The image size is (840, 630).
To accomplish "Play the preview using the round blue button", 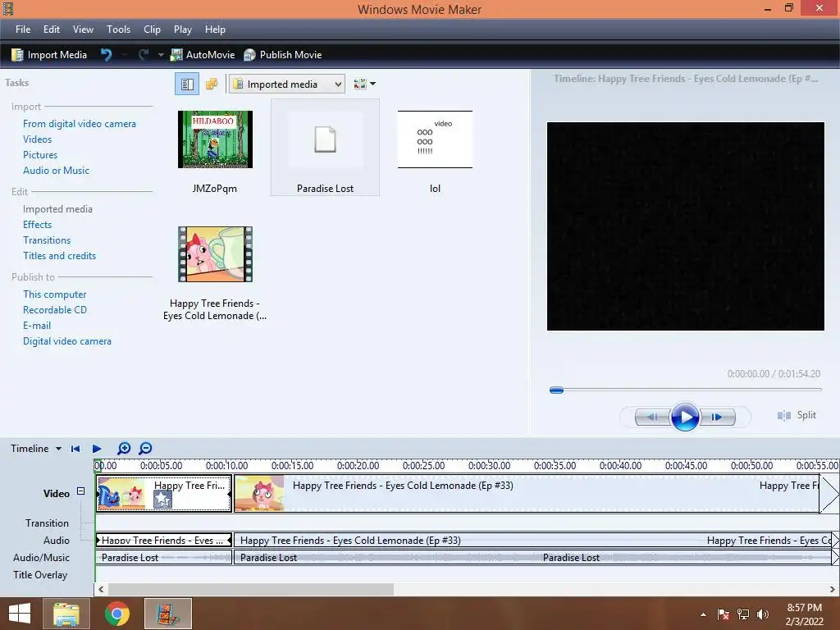I will (685, 417).
